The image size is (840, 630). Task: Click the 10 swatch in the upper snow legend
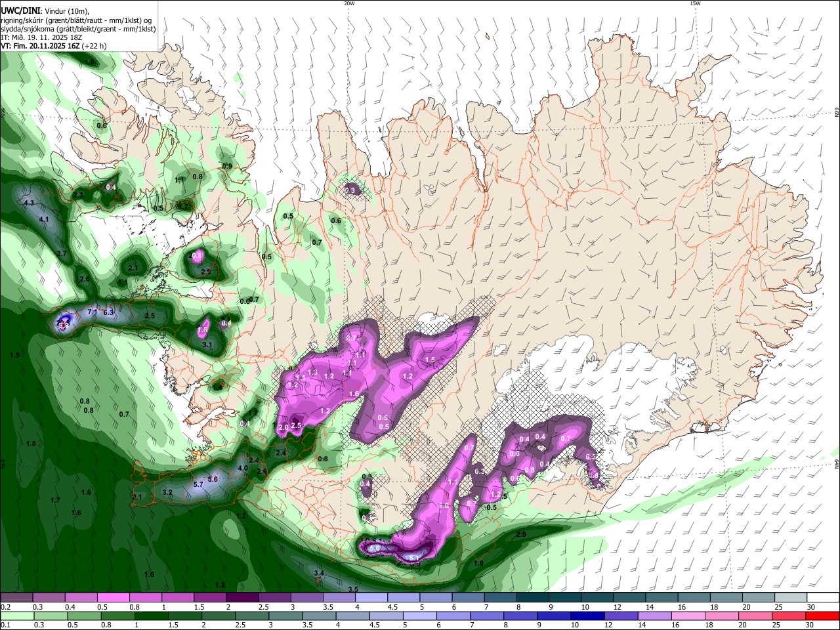597,597
